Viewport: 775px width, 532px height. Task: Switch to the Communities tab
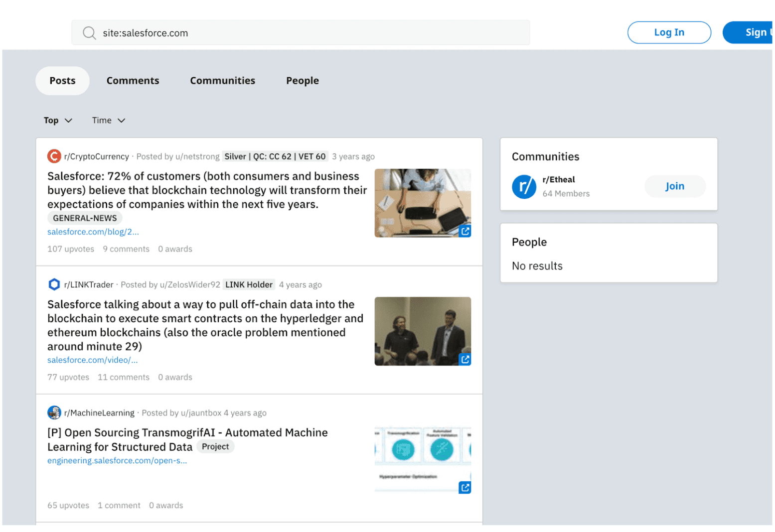[x=222, y=81]
